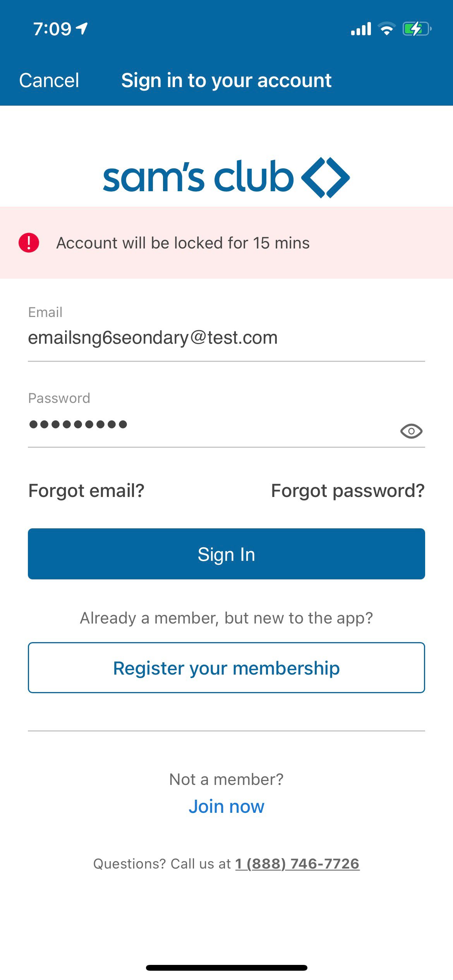Tap Cancel to dismiss the sign in screen

point(50,80)
